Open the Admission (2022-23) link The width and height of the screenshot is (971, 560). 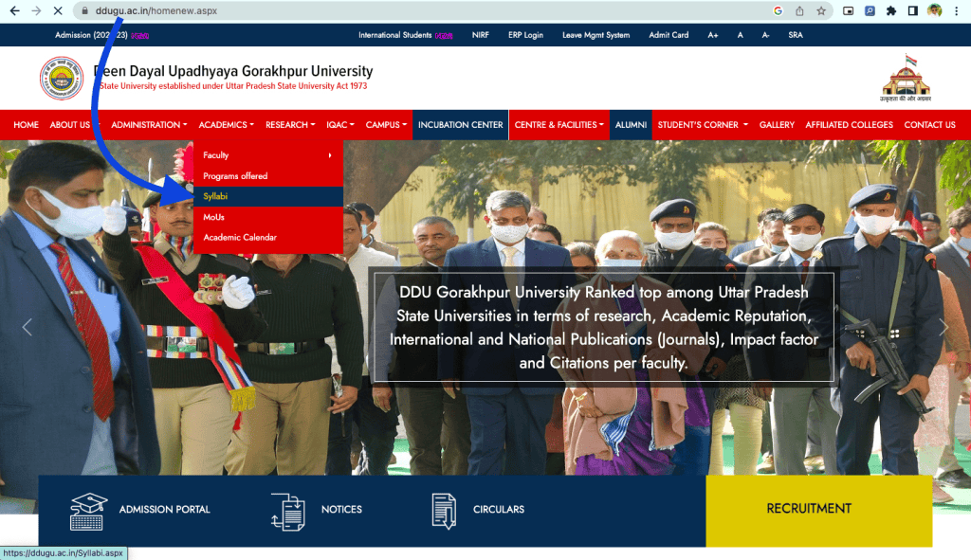click(92, 35)
